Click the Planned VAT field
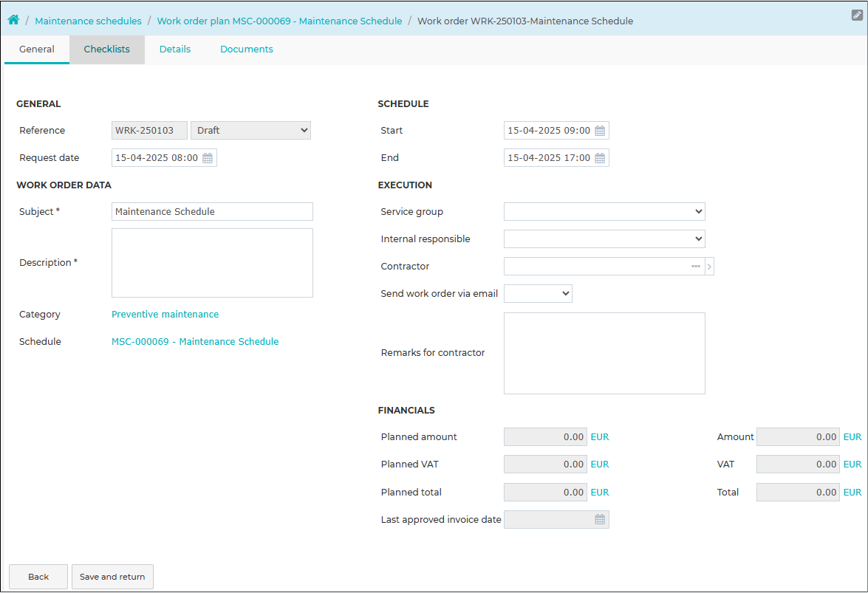 point(545,465)
